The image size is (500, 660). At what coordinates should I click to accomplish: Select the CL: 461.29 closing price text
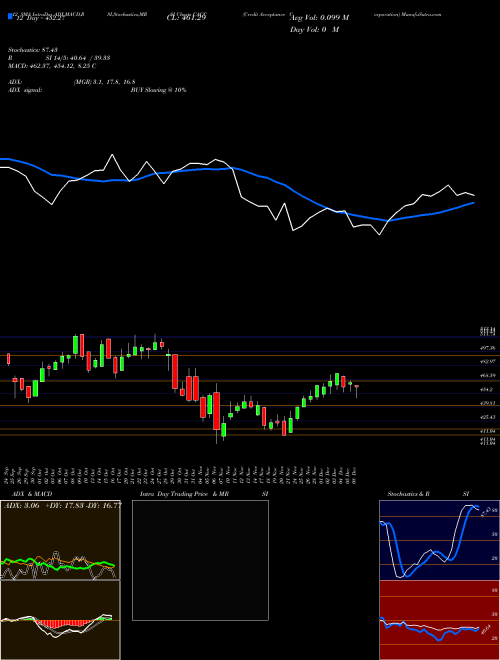pos(188,18)
